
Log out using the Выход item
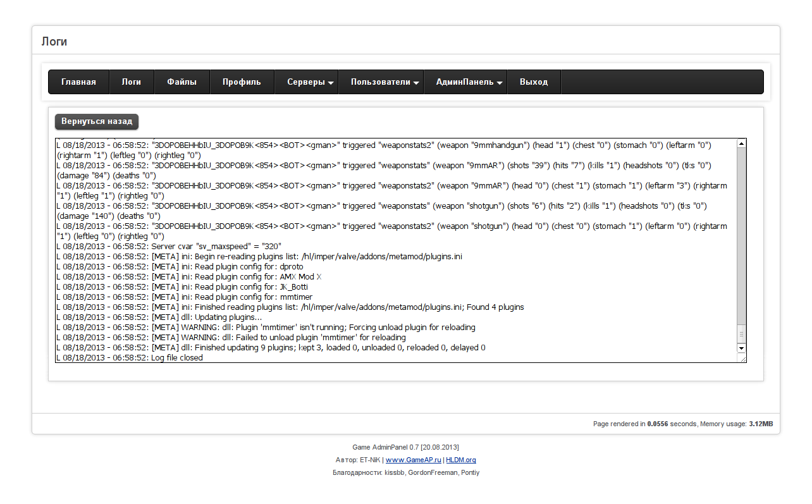534,82
